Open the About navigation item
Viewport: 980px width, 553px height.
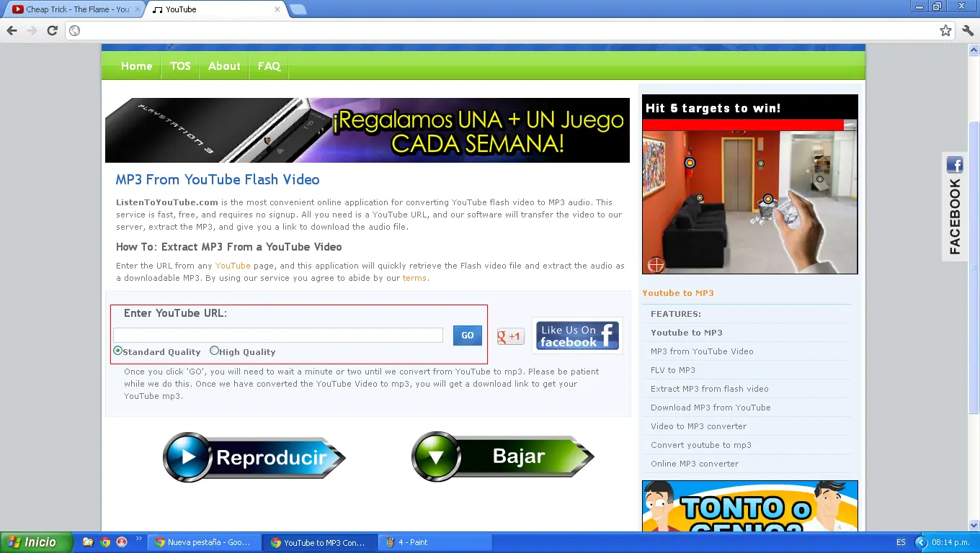(224, 66)
